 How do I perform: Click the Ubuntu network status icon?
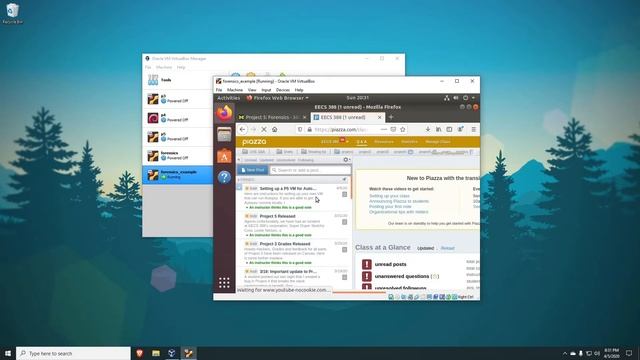tap(447, 98)
